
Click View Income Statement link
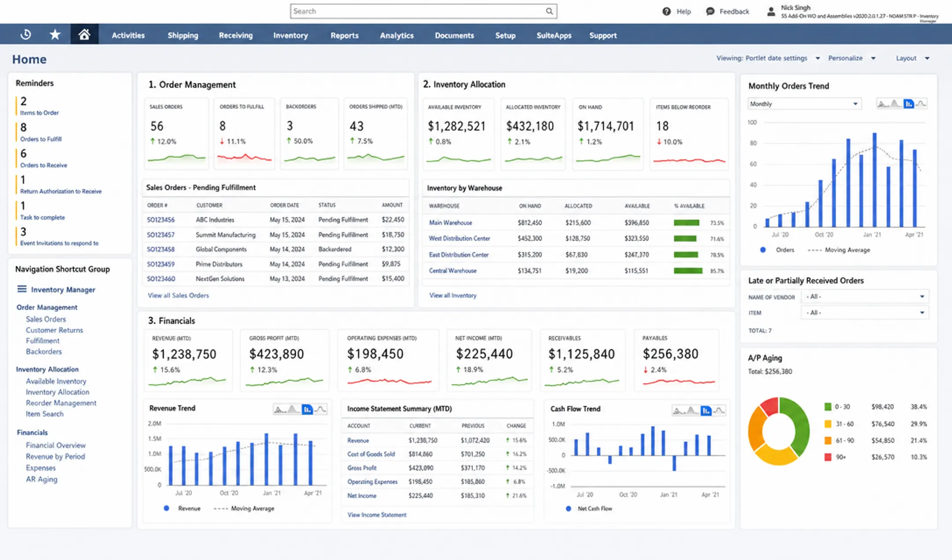pyautogui.click(x=377, y=515)
